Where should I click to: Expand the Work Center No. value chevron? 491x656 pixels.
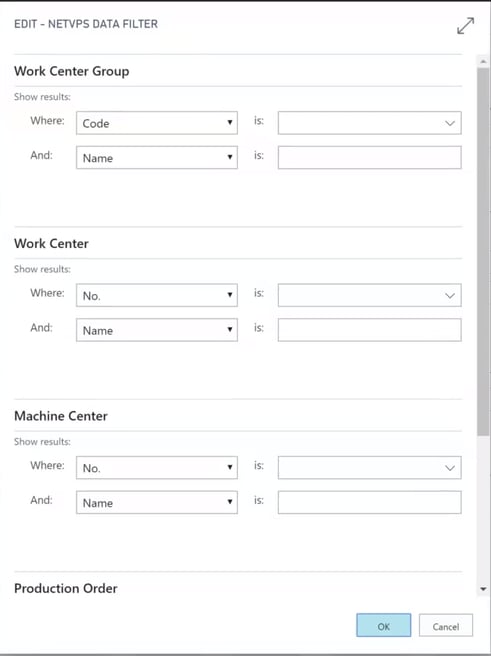[450, 295]
